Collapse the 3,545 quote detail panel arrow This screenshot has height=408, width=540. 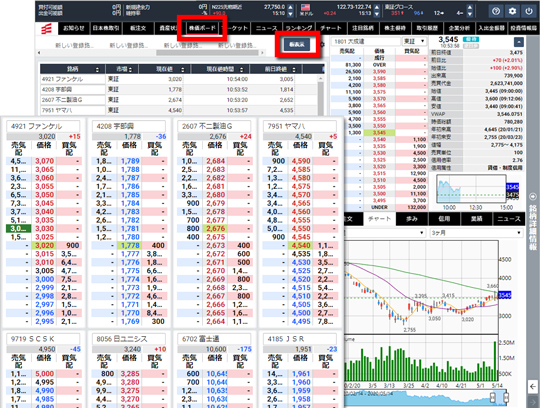click(x=519, y=42)
